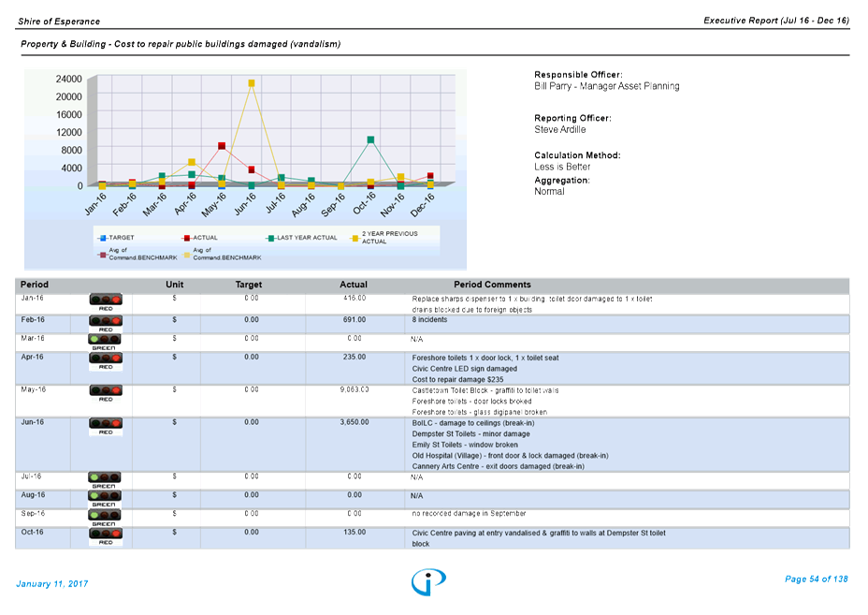Click the 24000 y-axis label
The width and height of the screenshot is (868, 615).
[x=68, y=79]
